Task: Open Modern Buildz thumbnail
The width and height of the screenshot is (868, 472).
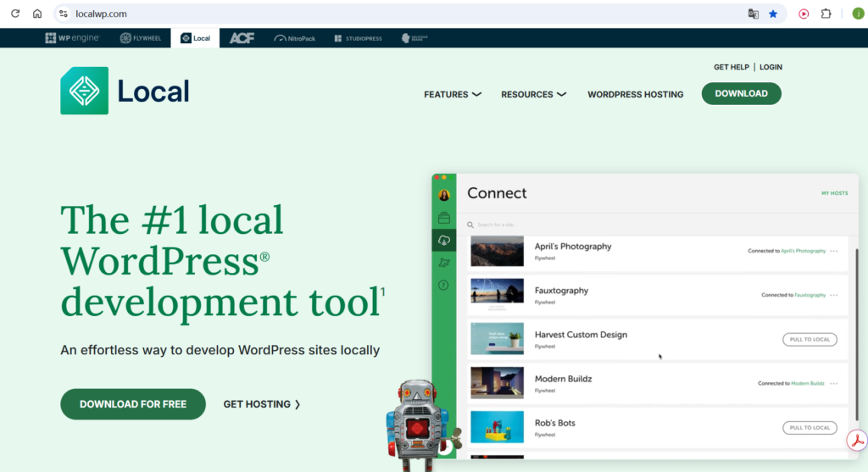Action: [x=497, y=382]
